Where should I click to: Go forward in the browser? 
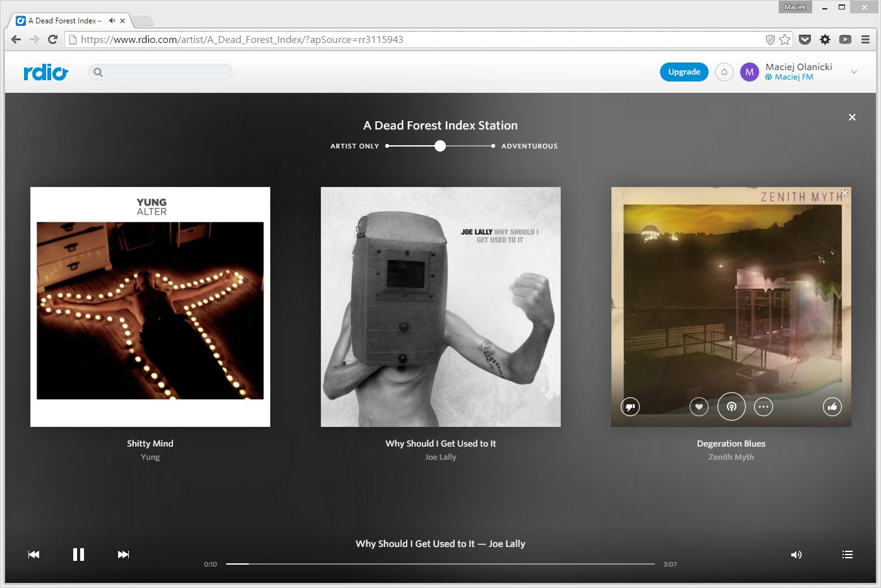click(35, 39)
